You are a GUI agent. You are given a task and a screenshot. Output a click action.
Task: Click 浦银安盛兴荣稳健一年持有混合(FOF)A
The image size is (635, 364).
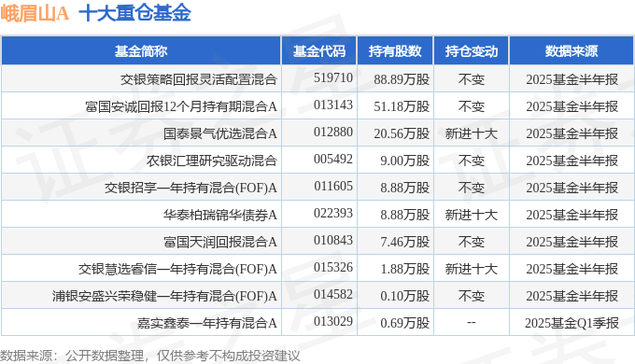164,297
